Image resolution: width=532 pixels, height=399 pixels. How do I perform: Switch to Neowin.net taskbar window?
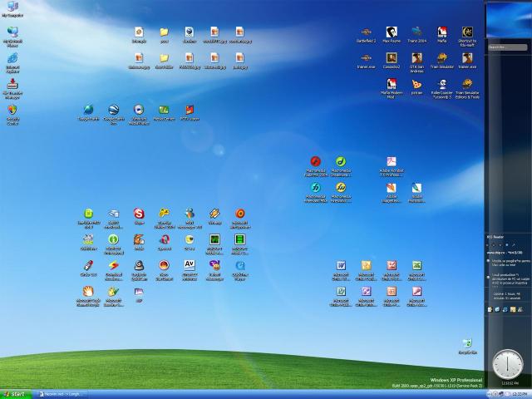coord(61,394)
